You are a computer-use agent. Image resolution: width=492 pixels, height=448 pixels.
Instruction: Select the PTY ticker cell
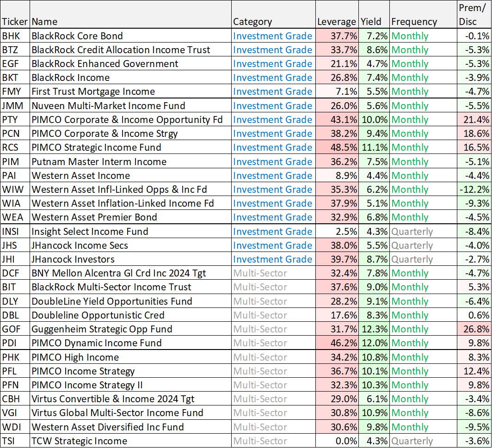[x=15, y=120]
